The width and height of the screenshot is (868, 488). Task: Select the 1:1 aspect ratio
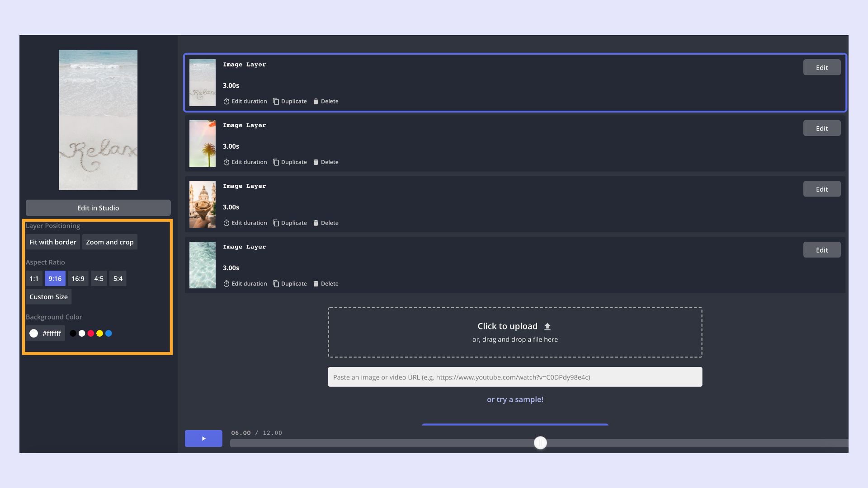tap(34, 279)
